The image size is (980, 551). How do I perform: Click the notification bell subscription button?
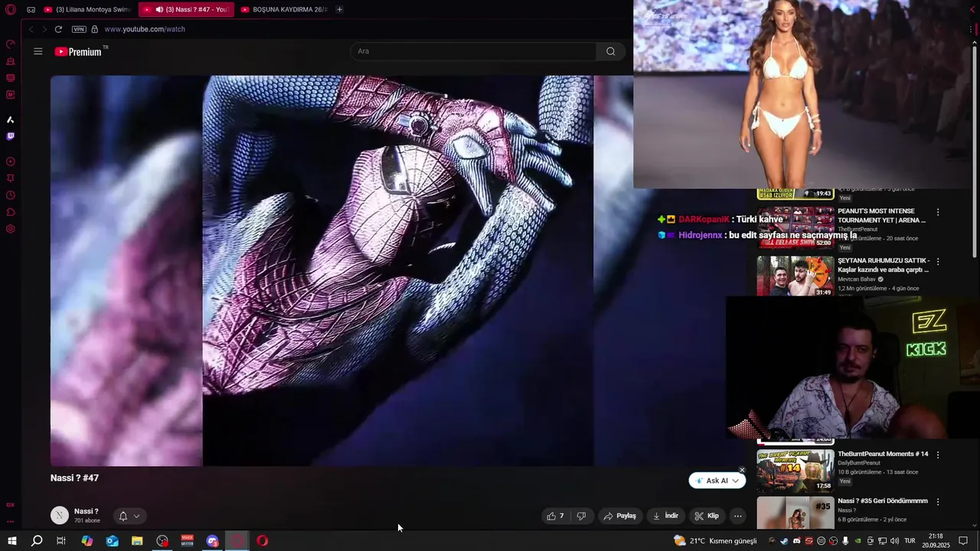(x=122, y=516)
